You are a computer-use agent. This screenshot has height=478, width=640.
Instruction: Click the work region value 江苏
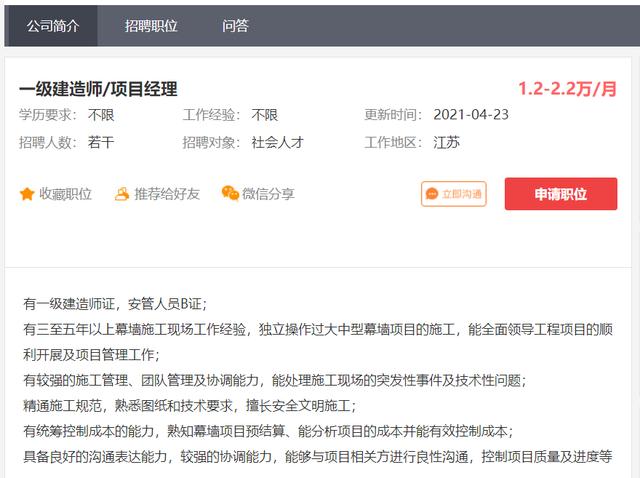447,142
